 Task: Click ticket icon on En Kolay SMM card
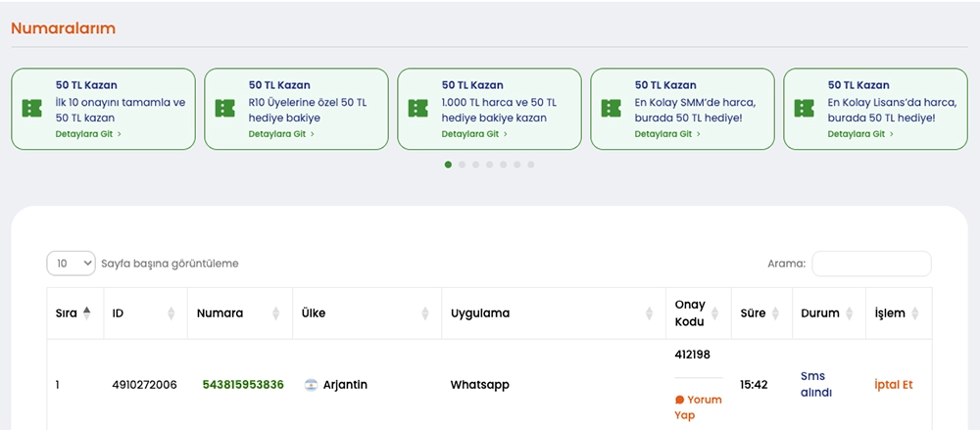point(612,108)
